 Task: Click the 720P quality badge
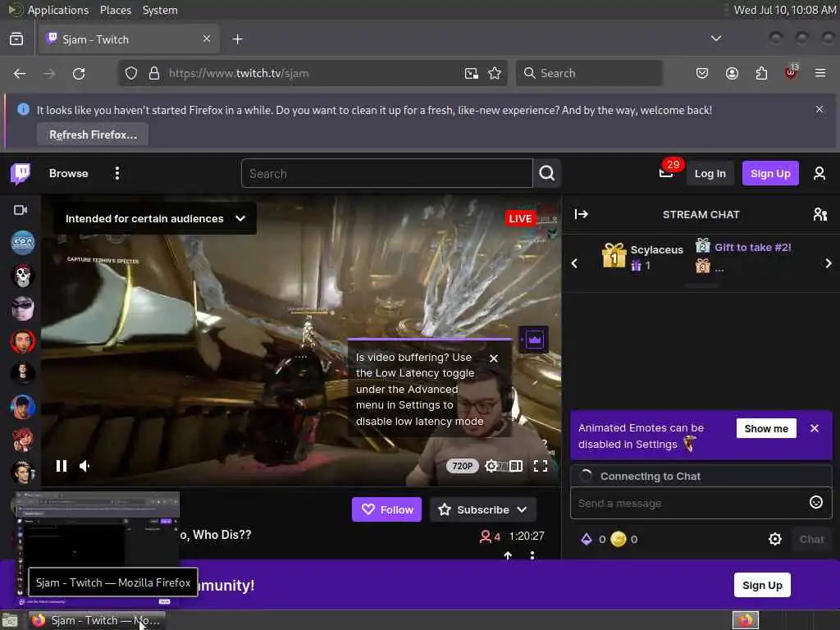[x=462, y=466]
